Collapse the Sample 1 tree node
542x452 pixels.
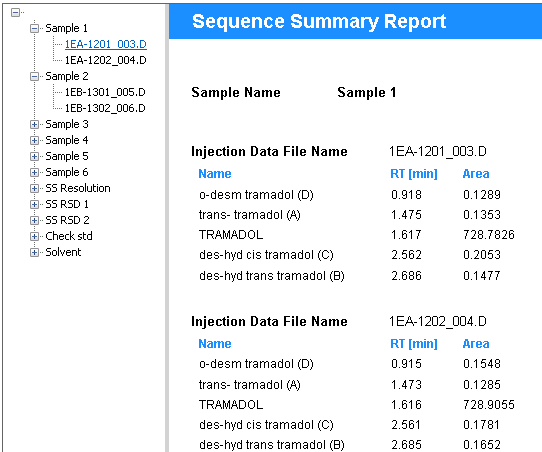[34, 28]
